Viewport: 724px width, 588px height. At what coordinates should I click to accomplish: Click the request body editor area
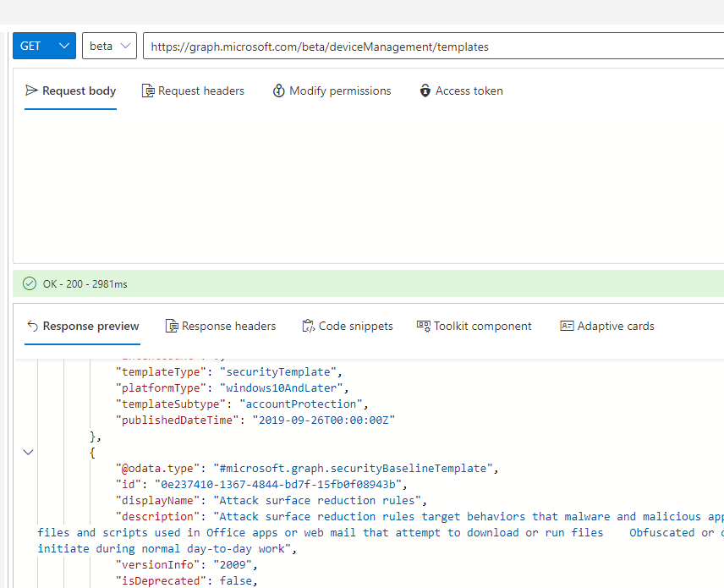tap(369, 187)
